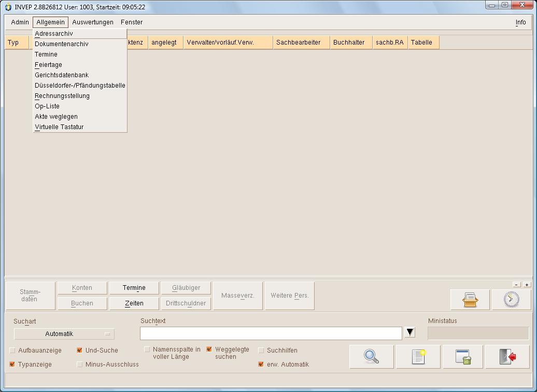Viewport: 537px width, 392px height.
Task: Choose Akte weglegen menu entry
Action: (80, 117)
